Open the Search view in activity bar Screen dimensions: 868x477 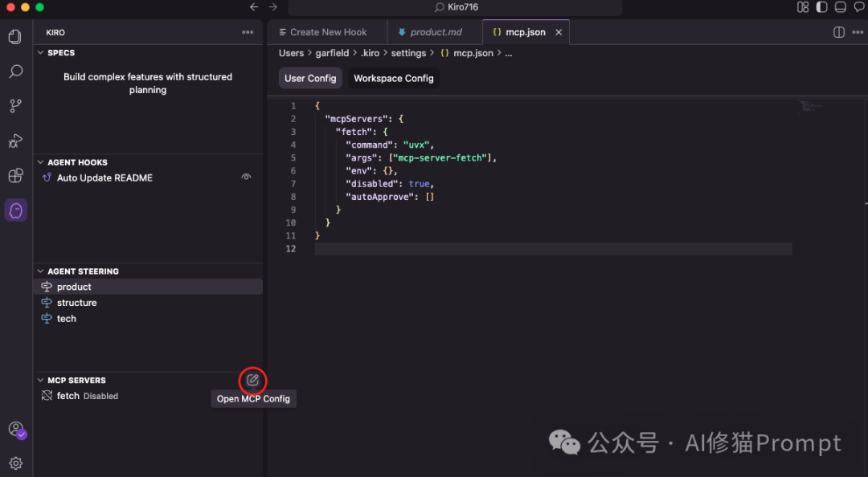click(x=15, y=71)
